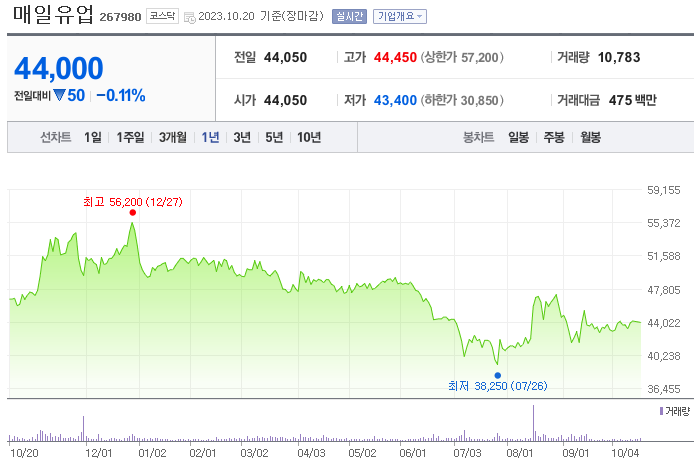Click the 봉차트 label
Image resolution: width=694 pixels, height=473 pixels.
(x=478, y=138)
